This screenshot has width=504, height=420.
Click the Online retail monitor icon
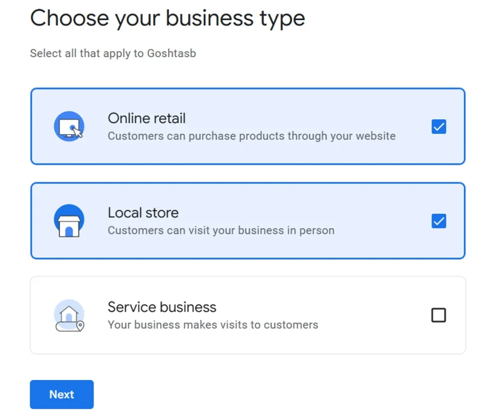pos(69,127)
